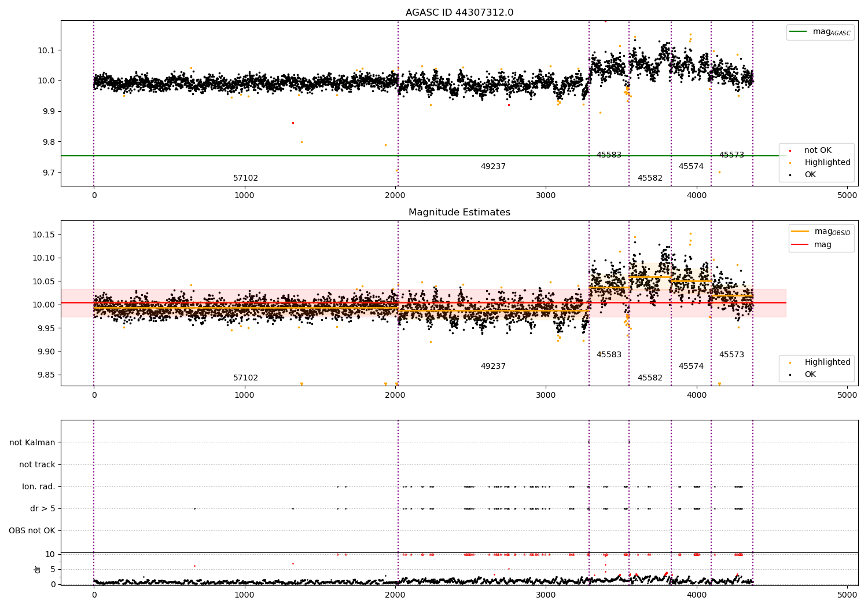Click the 'OBS not OK' axis label
Viewport: 868px width, 608px height.
32,530
